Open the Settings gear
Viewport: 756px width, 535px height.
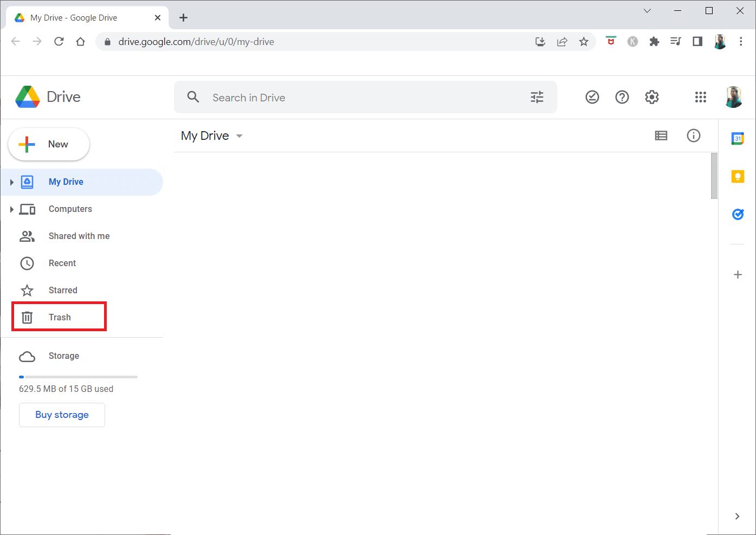(x=652, y=97)
